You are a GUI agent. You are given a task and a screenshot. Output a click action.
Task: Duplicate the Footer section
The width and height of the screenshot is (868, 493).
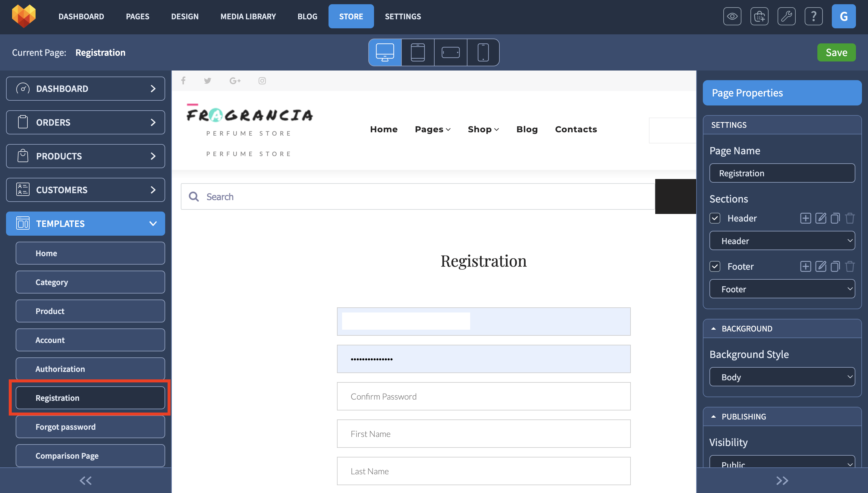tap(835, 266)
